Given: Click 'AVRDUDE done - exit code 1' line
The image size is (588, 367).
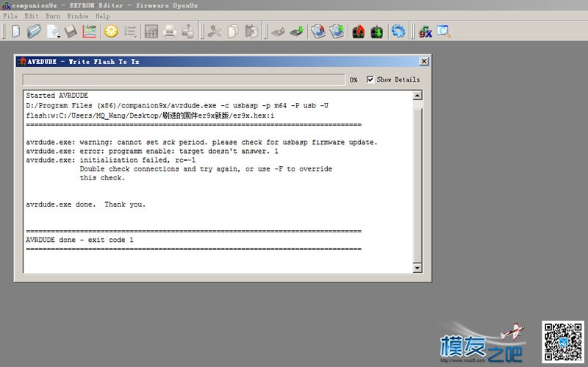Looking at the screenshot, I should click(79, 240).
